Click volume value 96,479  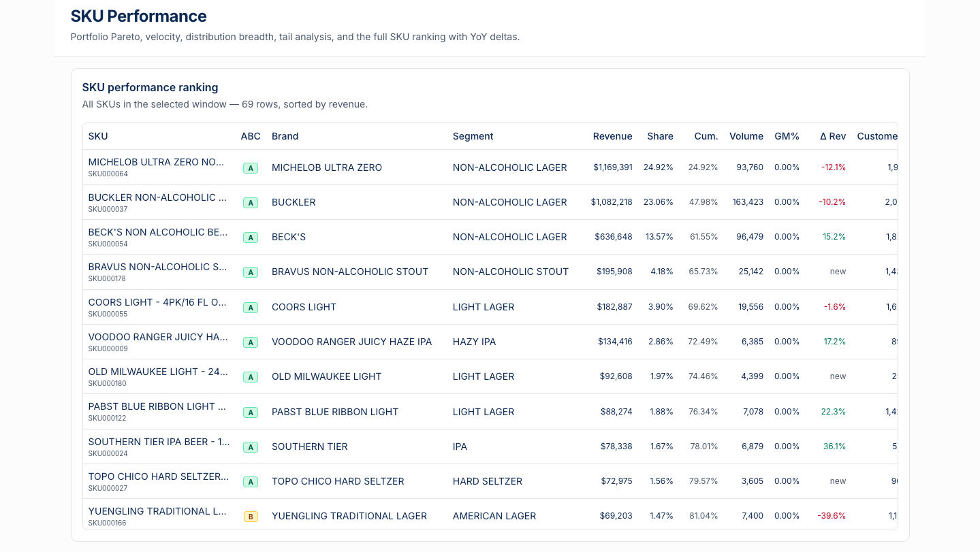[x=748, y=237]
